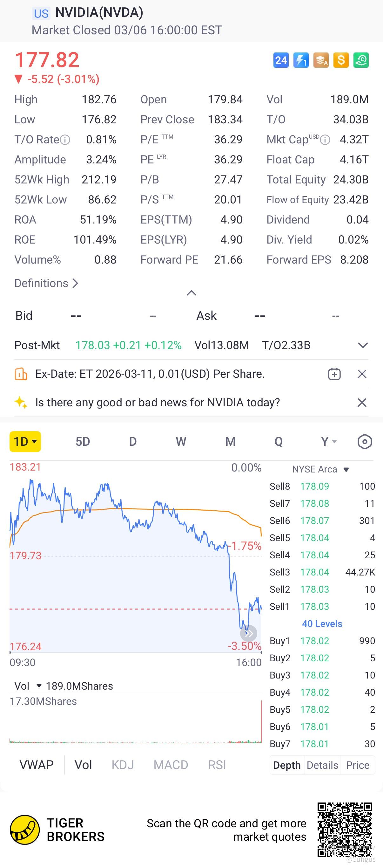Toggle the KDJ indicator

[x=123, y=765]
